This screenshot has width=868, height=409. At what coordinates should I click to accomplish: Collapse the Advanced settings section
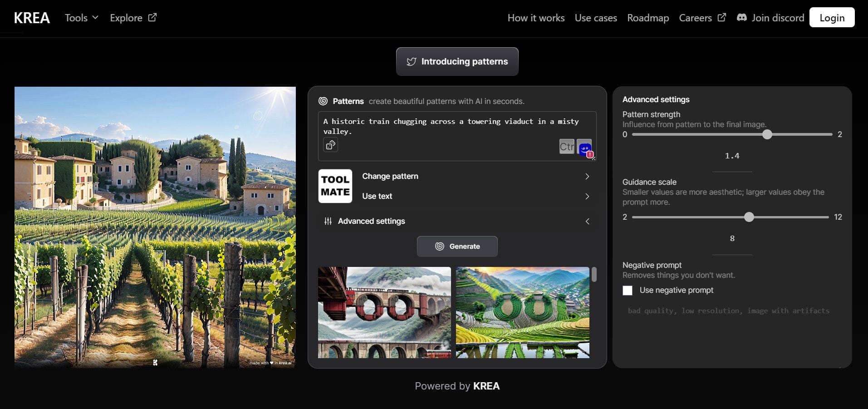[x=587, y=222]
